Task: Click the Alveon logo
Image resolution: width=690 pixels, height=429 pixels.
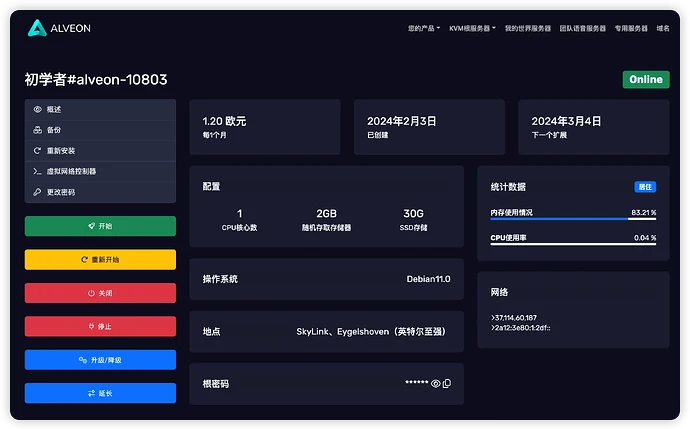Action: pos(59,28)
